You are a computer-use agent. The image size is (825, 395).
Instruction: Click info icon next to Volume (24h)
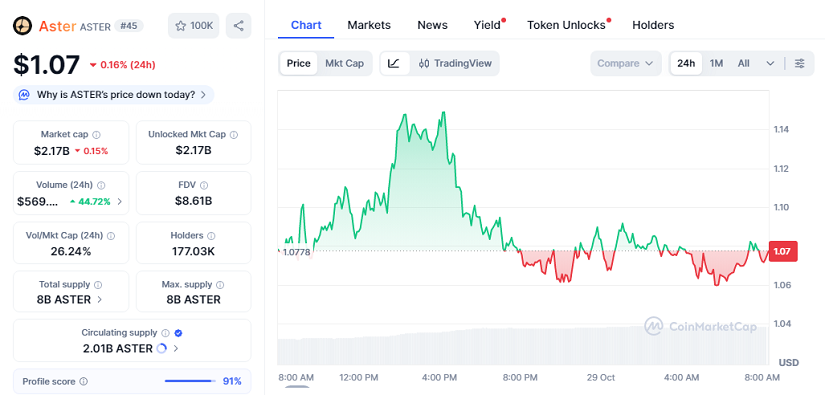[101, 185]
